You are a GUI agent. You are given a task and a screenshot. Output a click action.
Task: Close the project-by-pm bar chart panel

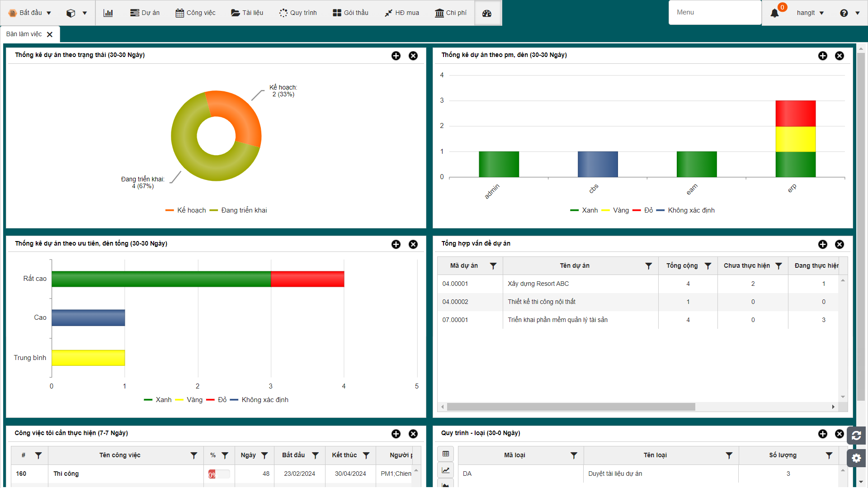tap(840, 56)
